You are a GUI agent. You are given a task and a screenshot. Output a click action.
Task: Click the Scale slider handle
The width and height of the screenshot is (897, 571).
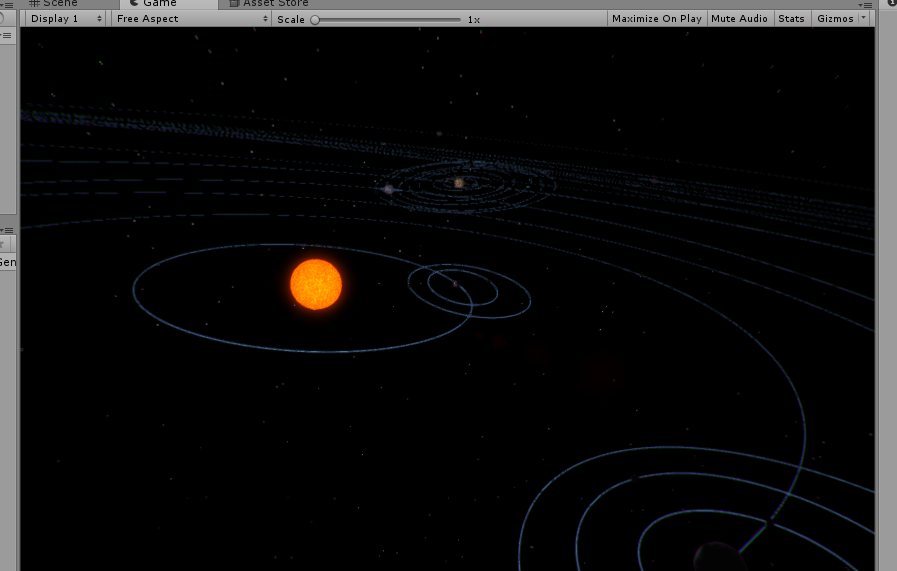tap(315, 19)
